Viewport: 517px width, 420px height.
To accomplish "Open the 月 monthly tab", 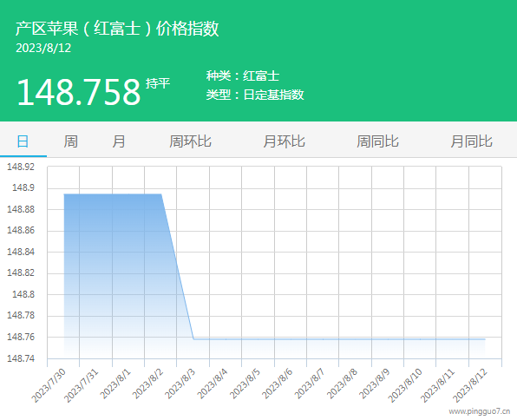I will point(119,141).
